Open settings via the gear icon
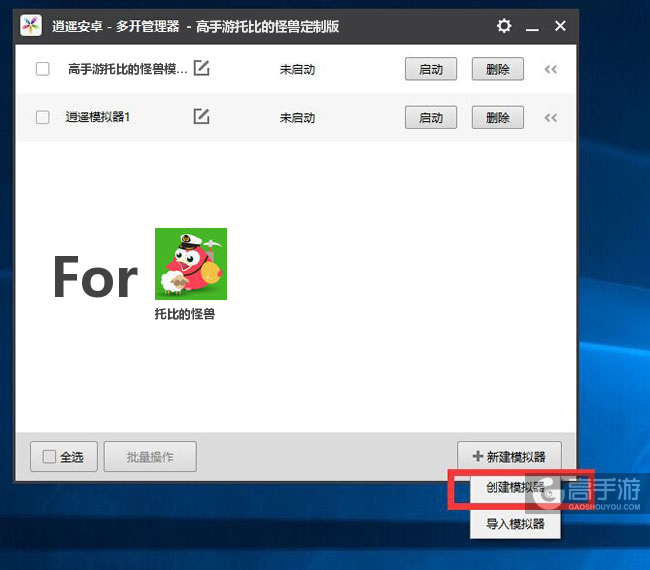The height and width of the screenshot is (570, 650). (x=504, y=26)
